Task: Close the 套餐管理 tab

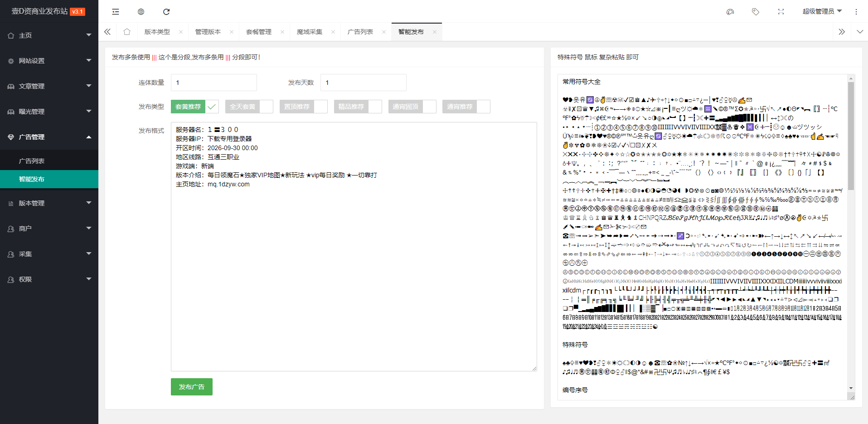Action: point(282,32)
